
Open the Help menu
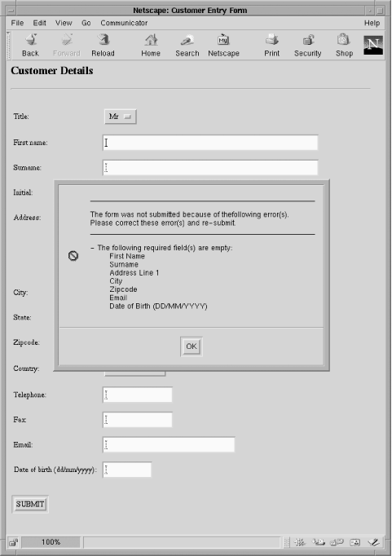click(x=372, y=23)
